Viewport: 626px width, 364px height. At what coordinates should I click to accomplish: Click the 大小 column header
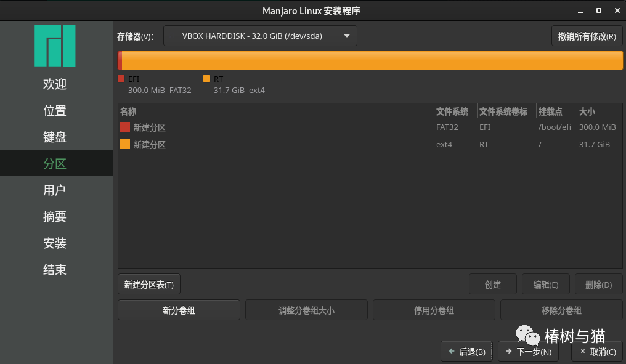600,111
